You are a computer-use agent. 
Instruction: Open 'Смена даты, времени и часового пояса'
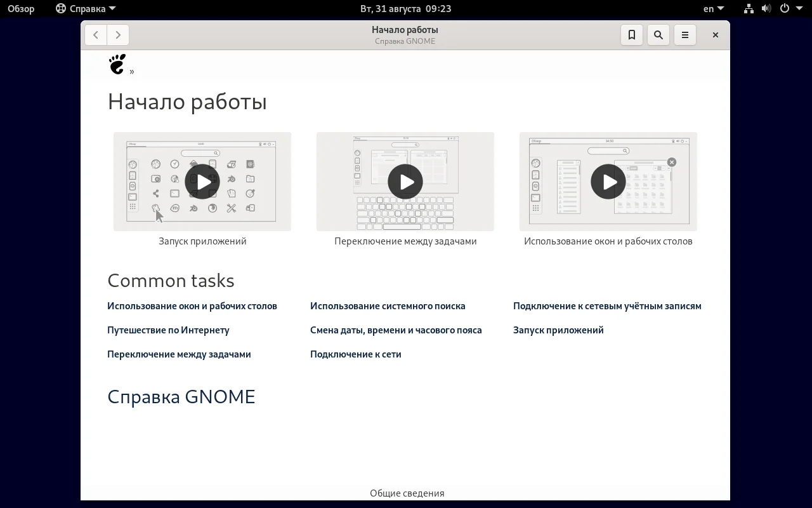(396, 330)
